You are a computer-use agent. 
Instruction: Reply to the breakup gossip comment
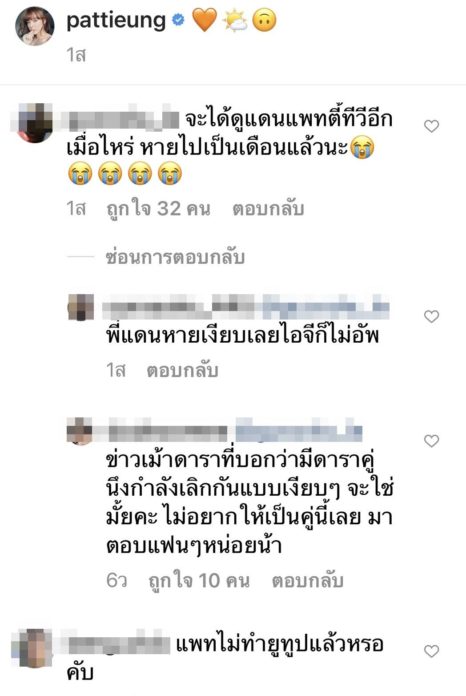click(x=308, y=581)
